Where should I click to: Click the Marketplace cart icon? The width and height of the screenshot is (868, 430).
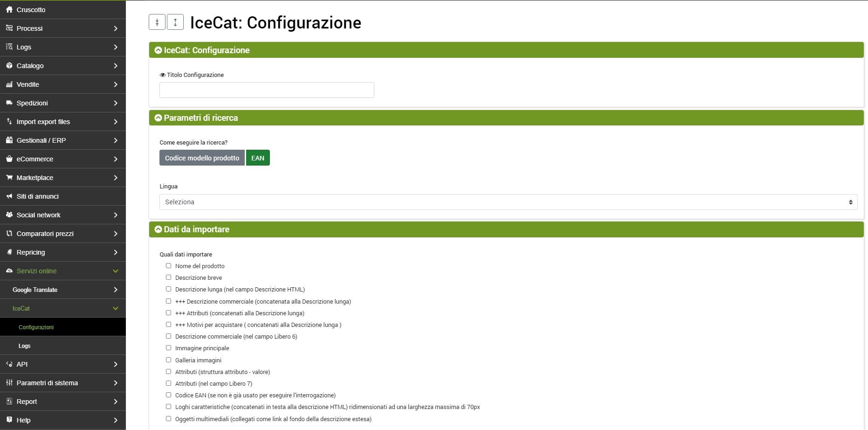pos(9,177)
